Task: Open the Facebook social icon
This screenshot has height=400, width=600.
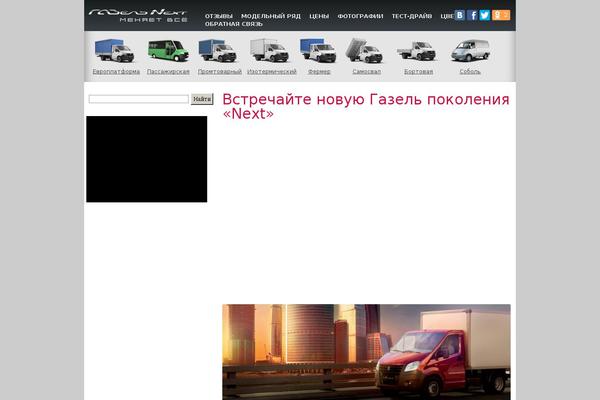Action: click(472, 15)
